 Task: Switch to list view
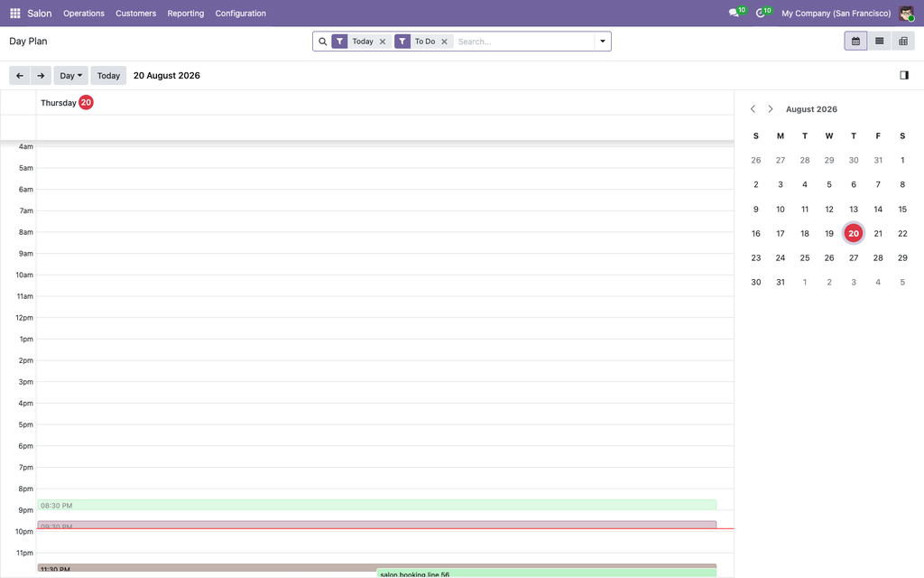(x=879, y=42)
